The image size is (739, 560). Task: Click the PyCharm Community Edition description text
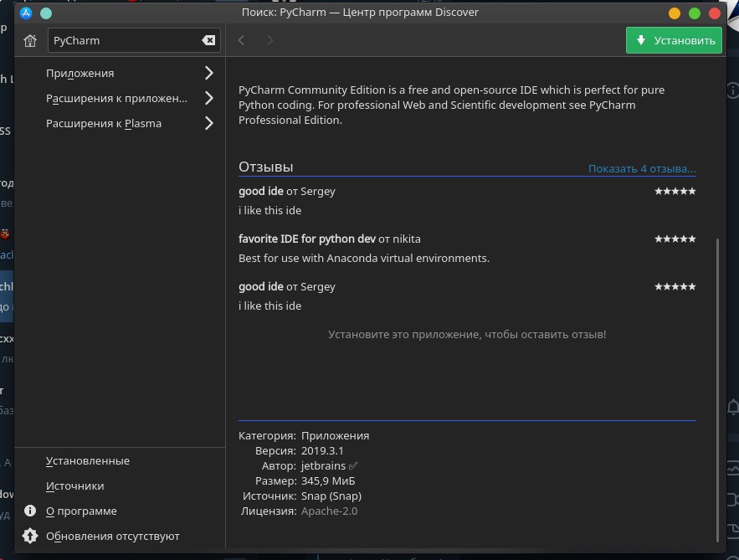[451, 105]
